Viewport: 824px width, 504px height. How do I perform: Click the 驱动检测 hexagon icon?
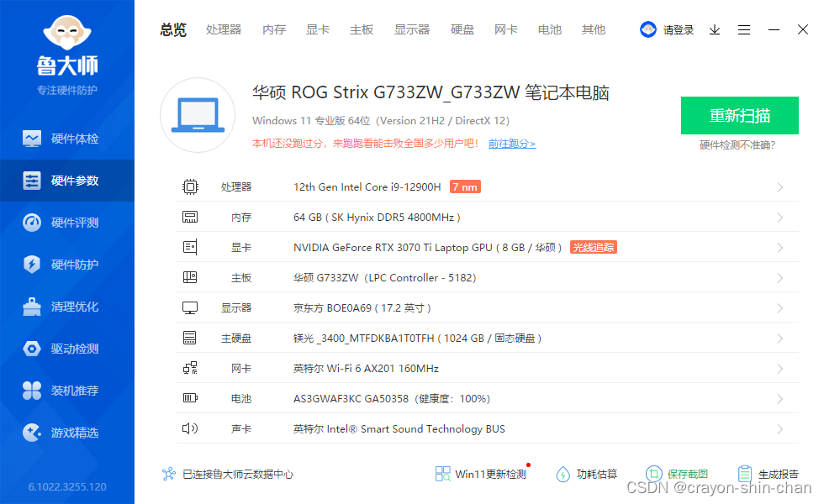coord(32,349)
